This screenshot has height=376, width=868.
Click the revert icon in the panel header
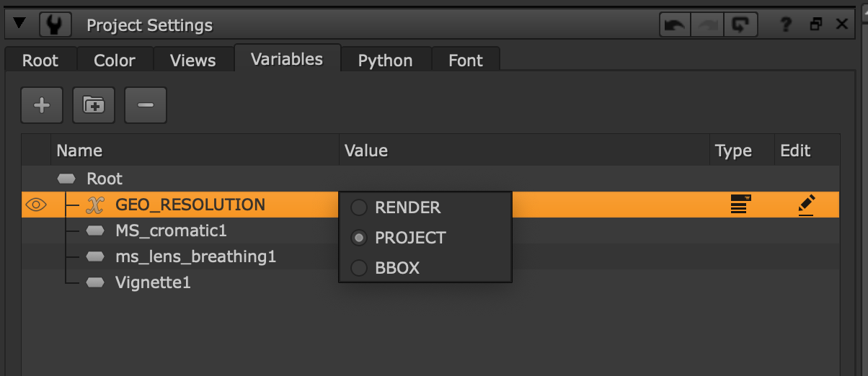coord(740,25)
